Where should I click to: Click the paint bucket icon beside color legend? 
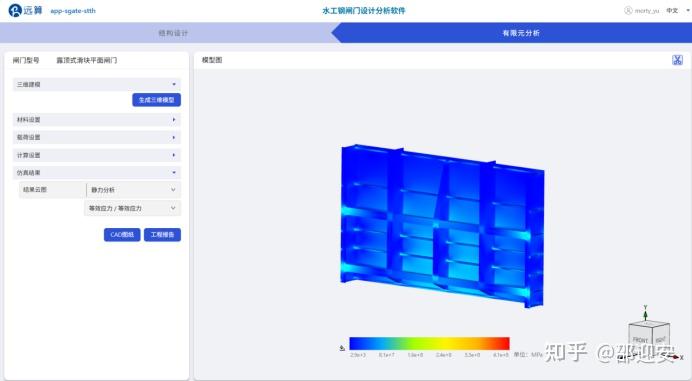click(342, 348)
